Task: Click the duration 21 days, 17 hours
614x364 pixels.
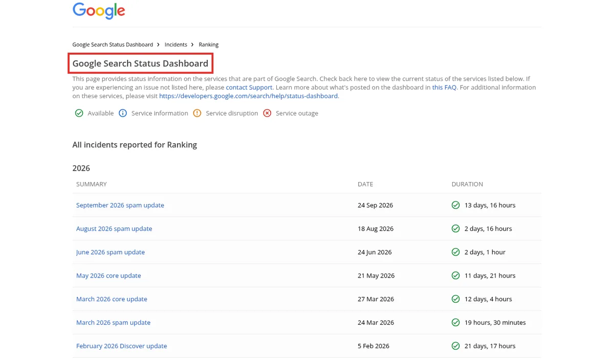Action: click(x=490, y=346)
